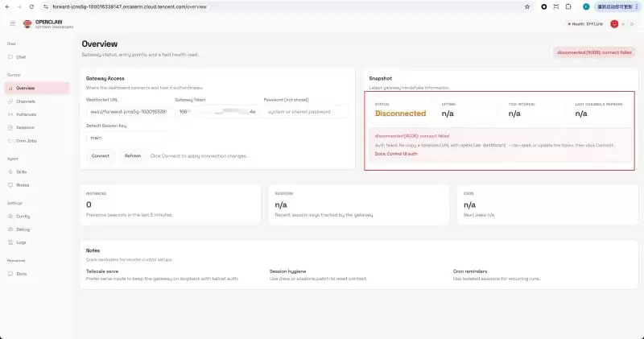Viewport: 644px width, 339px height.
Task: Open Config settings
Action: pos(37,216)
